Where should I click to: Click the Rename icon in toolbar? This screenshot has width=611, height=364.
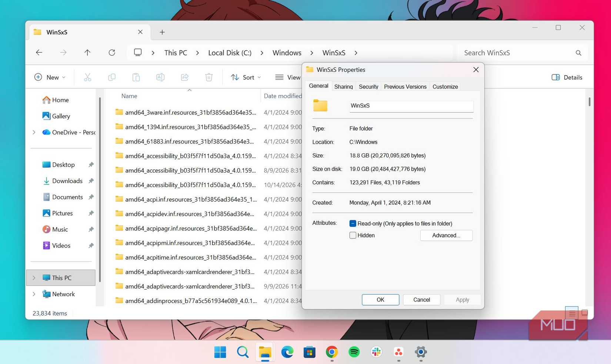tap(160, 77)
